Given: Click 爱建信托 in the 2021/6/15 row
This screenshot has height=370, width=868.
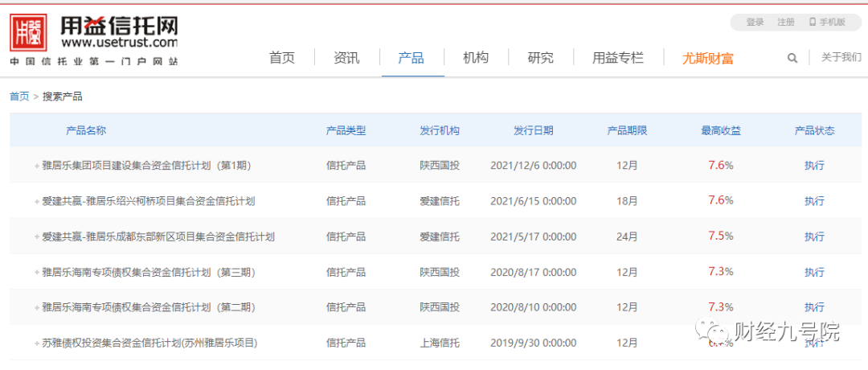Looking at the screenshot, I should pos(440,201).
